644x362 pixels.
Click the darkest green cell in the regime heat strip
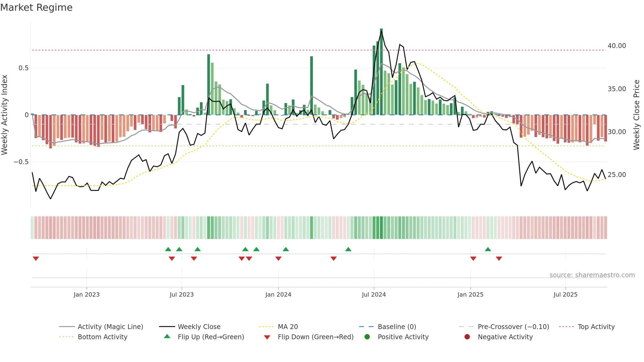point(381,228)
